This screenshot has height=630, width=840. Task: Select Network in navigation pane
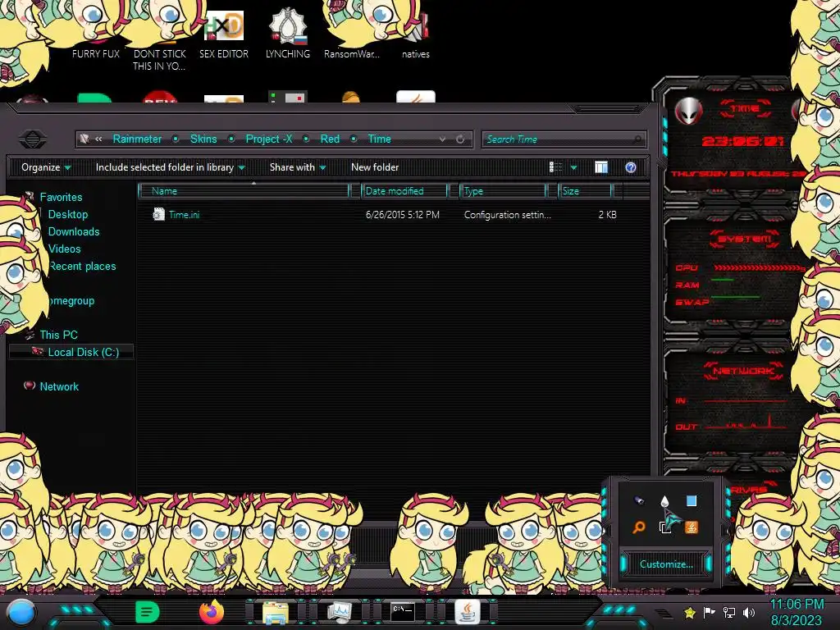[x=59, y=386]
